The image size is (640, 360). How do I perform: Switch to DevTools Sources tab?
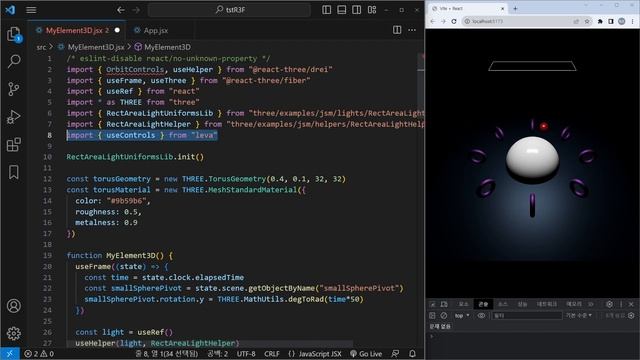pos(502,304)
